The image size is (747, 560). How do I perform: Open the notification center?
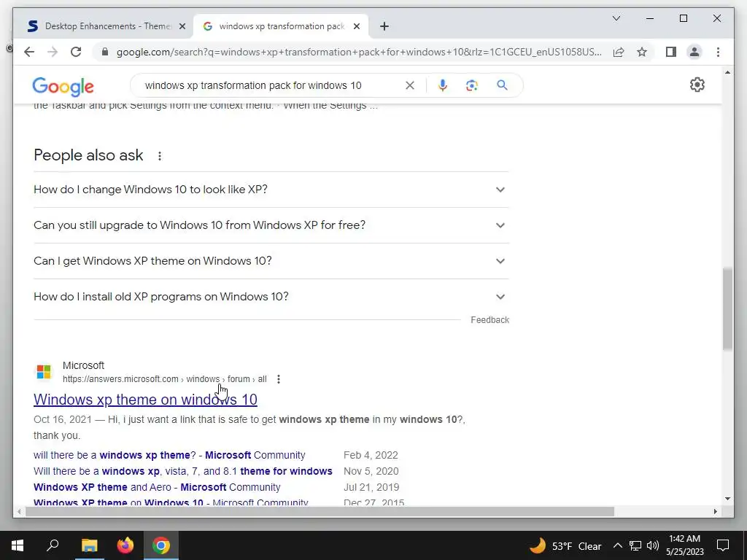tap(723, 545)
